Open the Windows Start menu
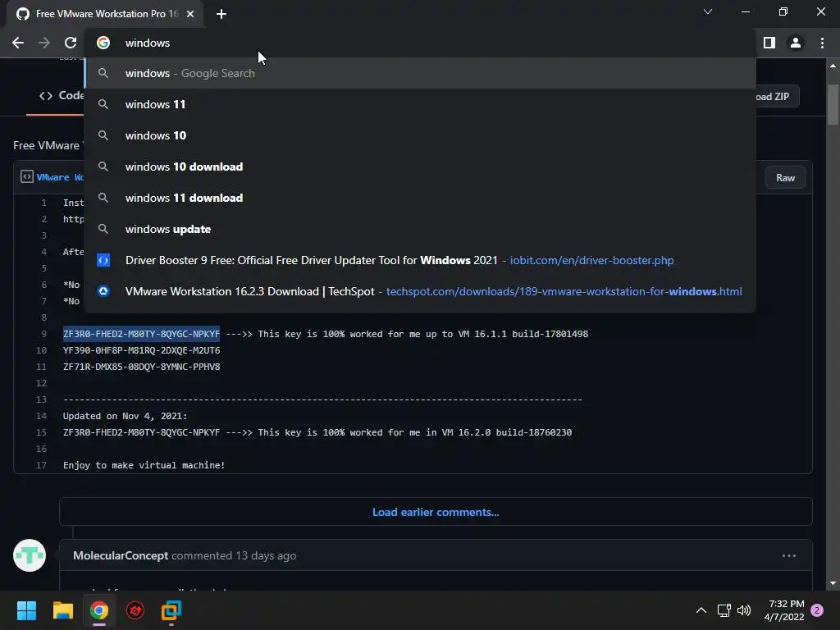The image size is (840, 630). point(26,610)
